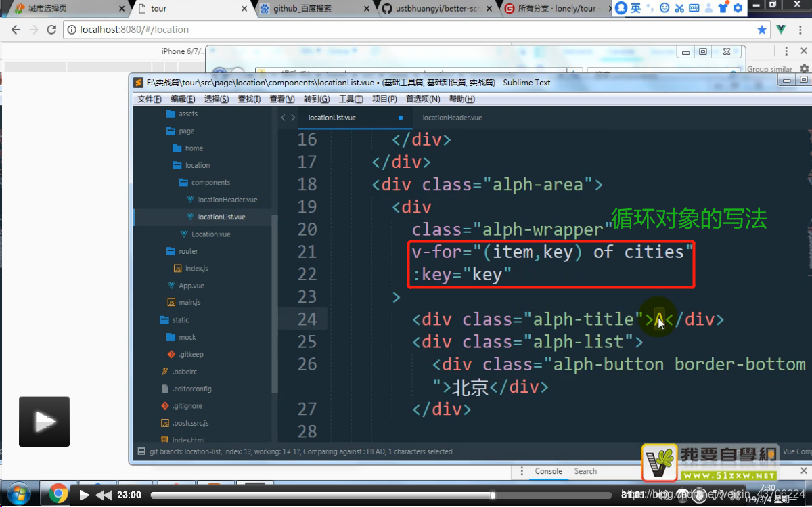Open .gitignore file in sidebar
The image size is (812, 507).
181,406
